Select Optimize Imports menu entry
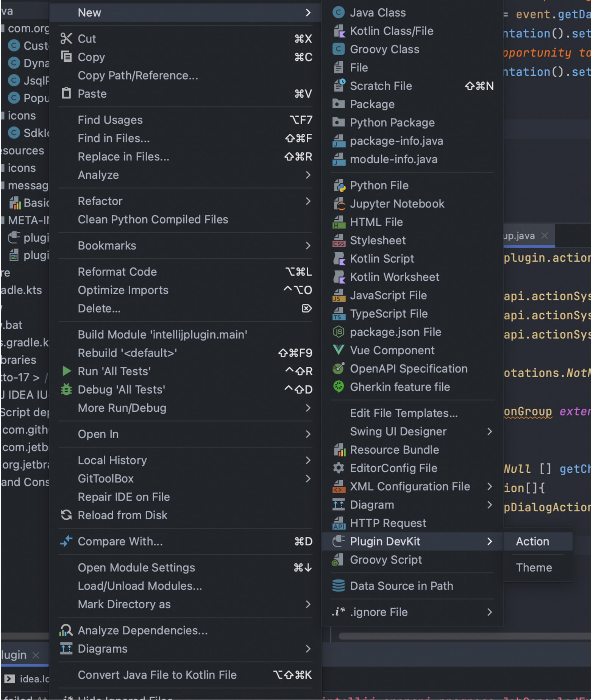Image resolution: width=593 pixels, height=700 pixels. point(186,290)
